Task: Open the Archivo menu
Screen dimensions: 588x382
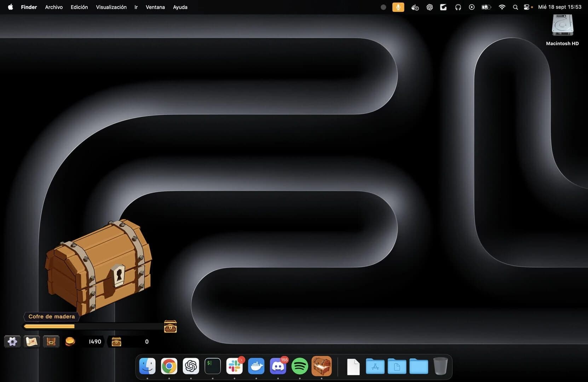Action: (x=54, y=7)
